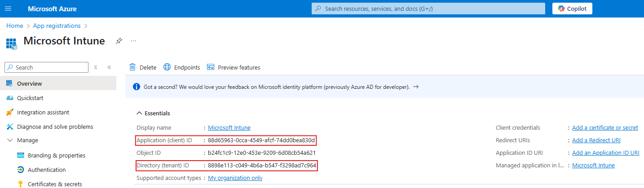Click the Application (client) ID label

(164, 140)
